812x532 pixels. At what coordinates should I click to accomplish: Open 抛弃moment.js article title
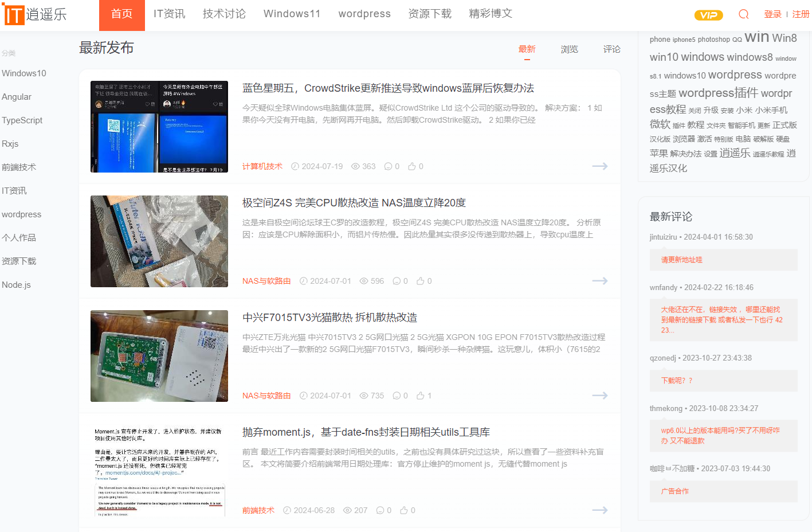366,432
